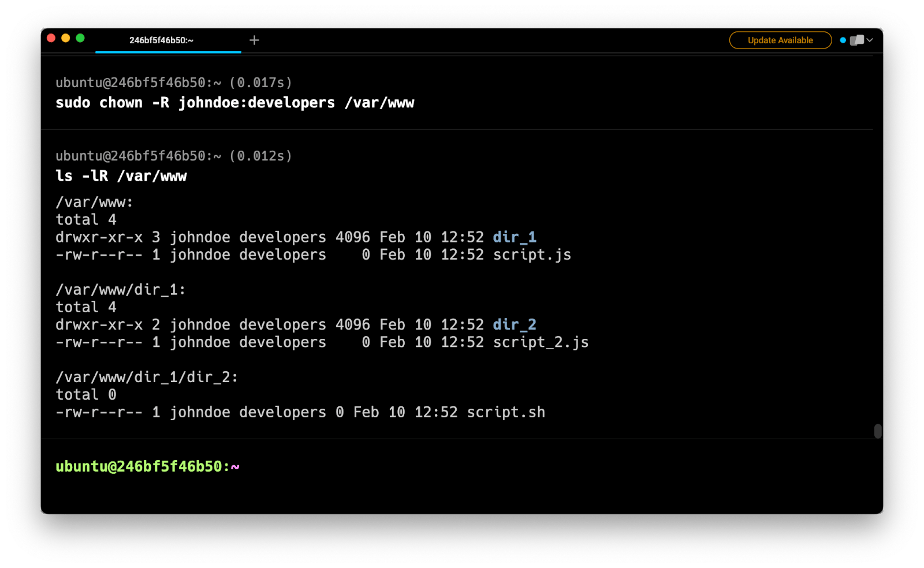
Task: Click the /var/www/dir_1/dir_2: path header
Action: coord(147,378)
